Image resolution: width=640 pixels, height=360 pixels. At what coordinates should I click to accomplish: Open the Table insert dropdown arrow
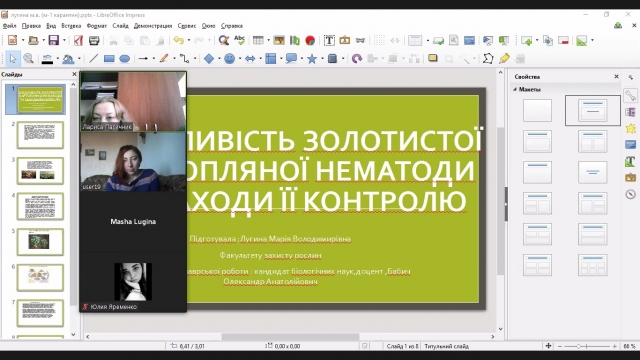pyautogui.click(x=268, y=40)
